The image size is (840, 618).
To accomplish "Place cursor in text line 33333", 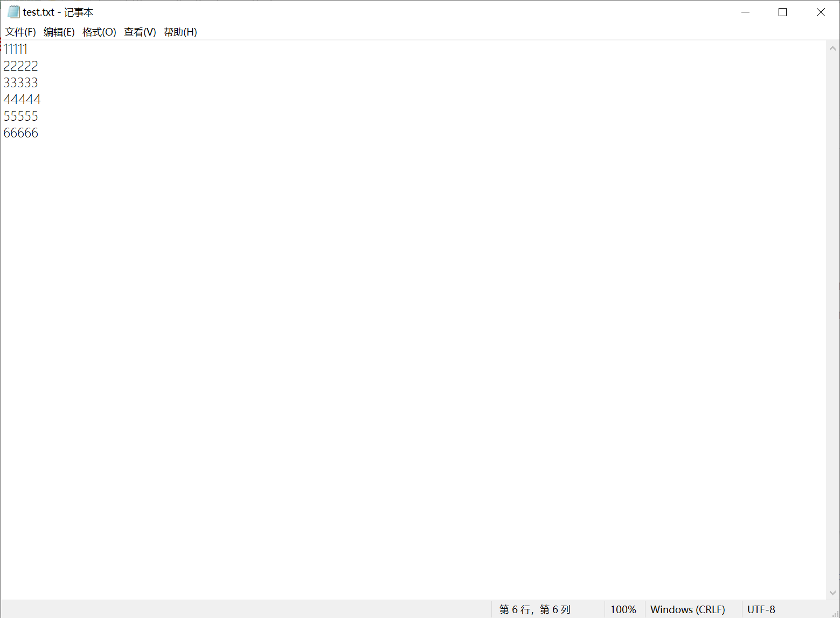I will (21, 83).
